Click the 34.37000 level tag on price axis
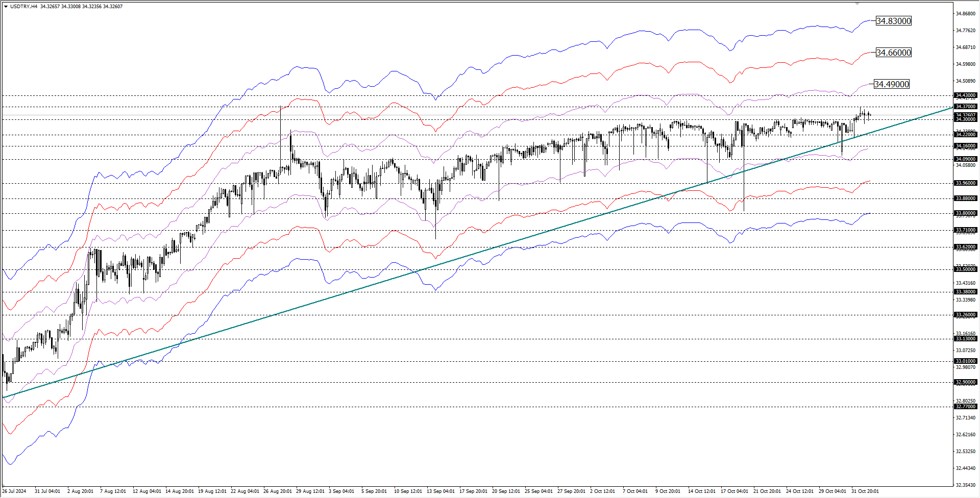The width and height of the screenshot is (980, 498). pyautogui.click(x=966, y=107)
